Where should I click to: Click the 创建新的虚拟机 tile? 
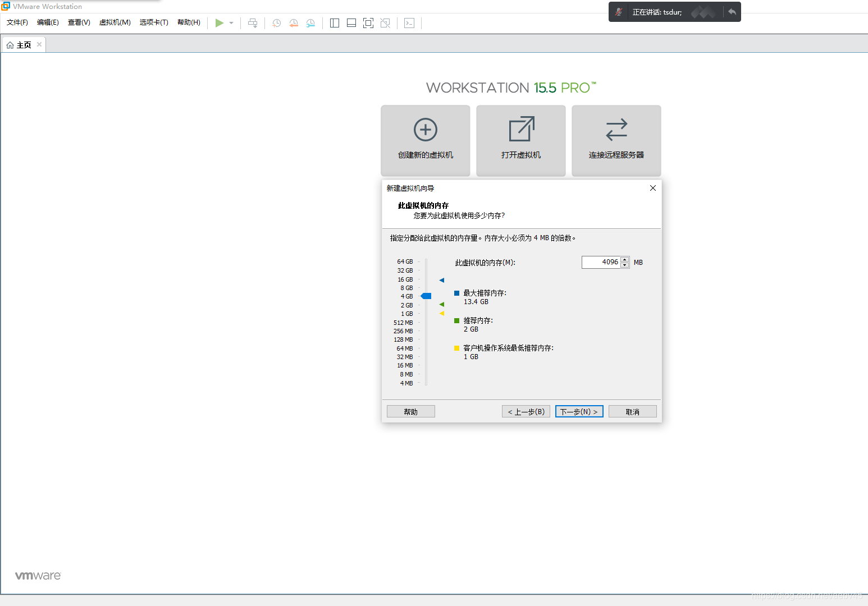point(426,140)
